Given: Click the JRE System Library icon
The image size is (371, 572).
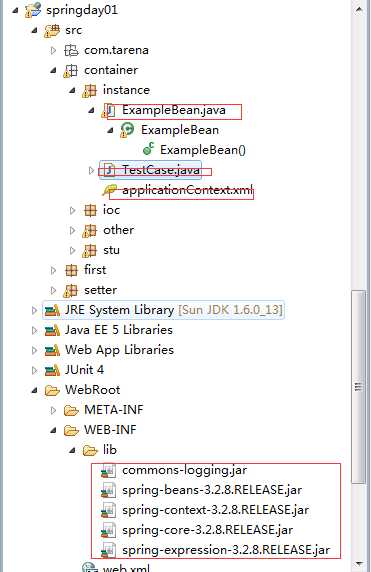Looking at the screenshot, I should coord(52,310).
